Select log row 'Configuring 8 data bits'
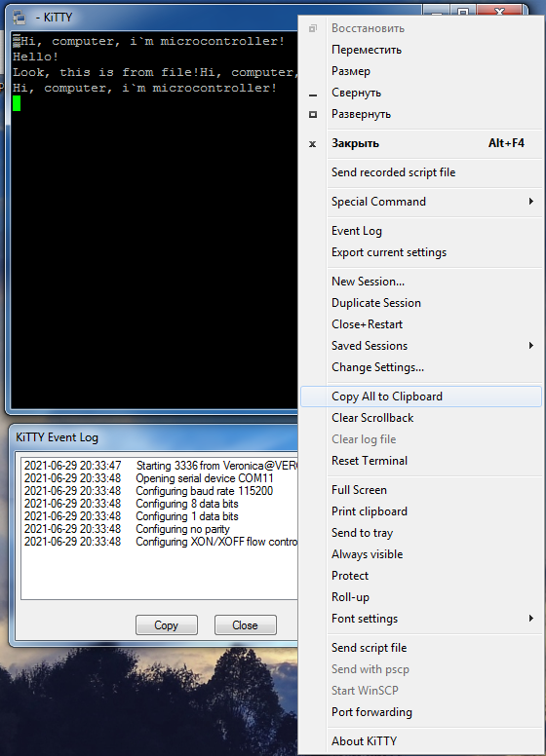 pyautogui.click(x=161, y=504)
